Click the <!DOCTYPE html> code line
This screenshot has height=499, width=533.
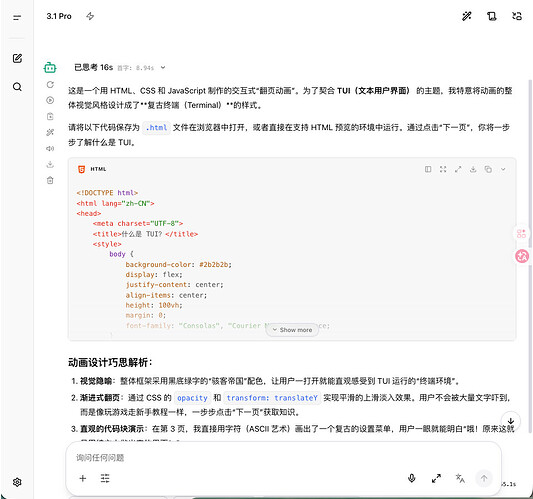point(107,193)
